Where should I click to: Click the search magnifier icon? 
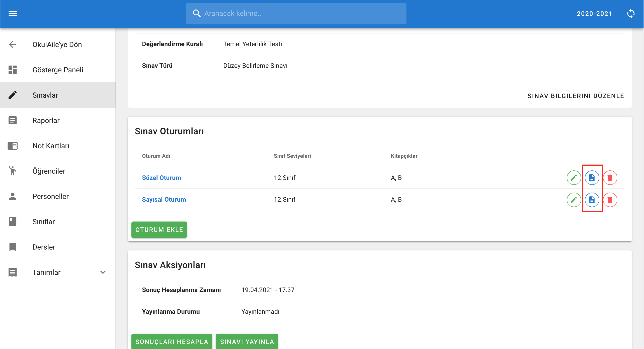pos(197,14)
